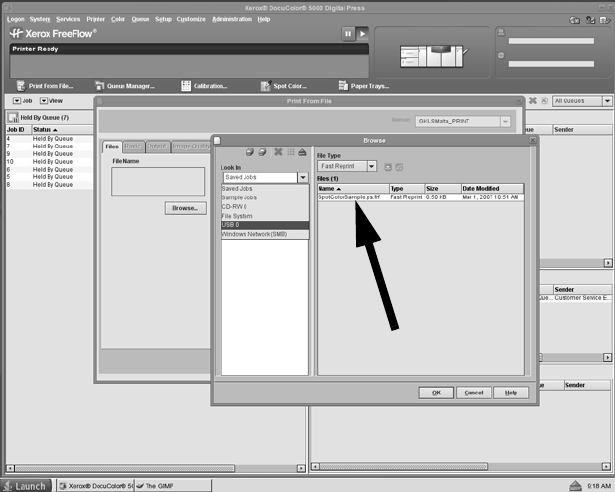The width and height of the screenshot is (615, 492).
Task: Sort files by Date Modified column header
Action: pyautogui.click(x=492, y=189)
